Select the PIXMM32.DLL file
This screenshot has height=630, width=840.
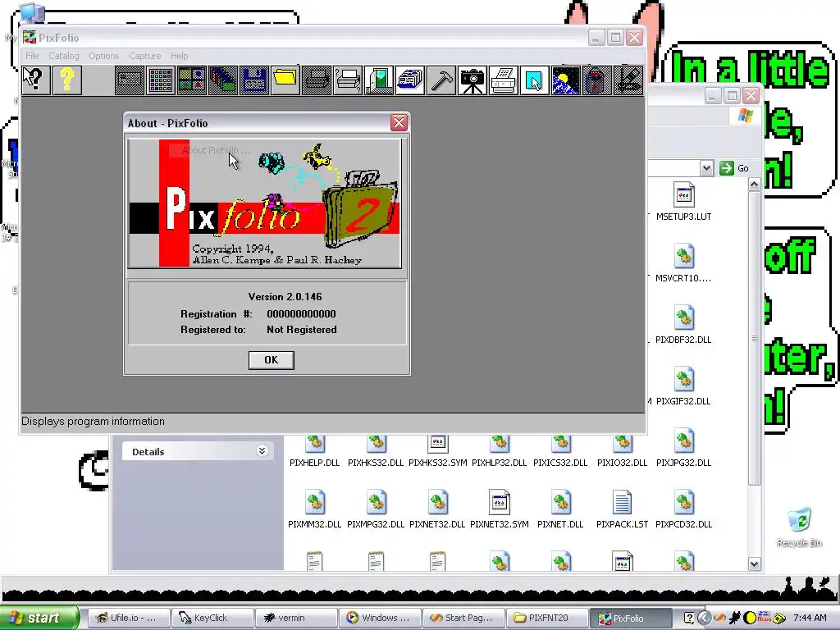[314, 510]
